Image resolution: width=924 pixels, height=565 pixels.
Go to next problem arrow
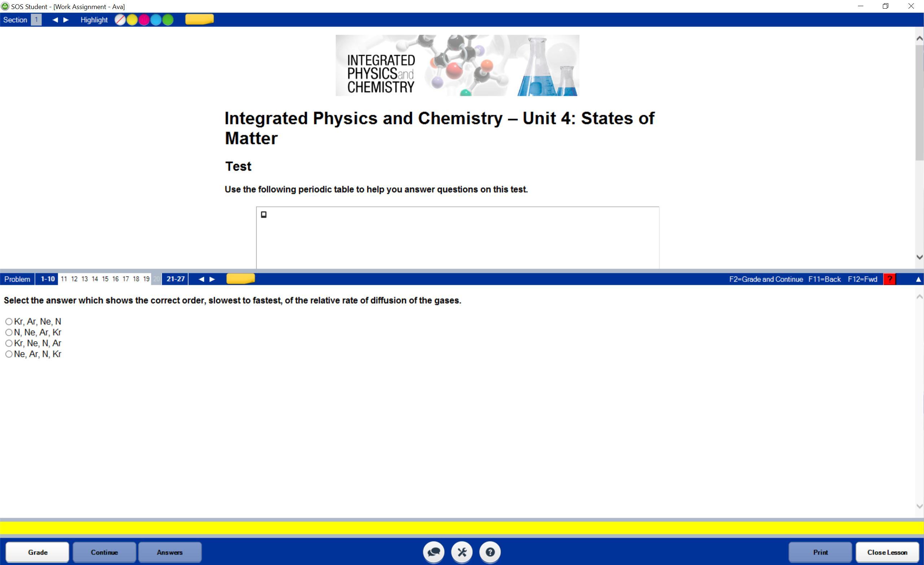coord(212,279)
